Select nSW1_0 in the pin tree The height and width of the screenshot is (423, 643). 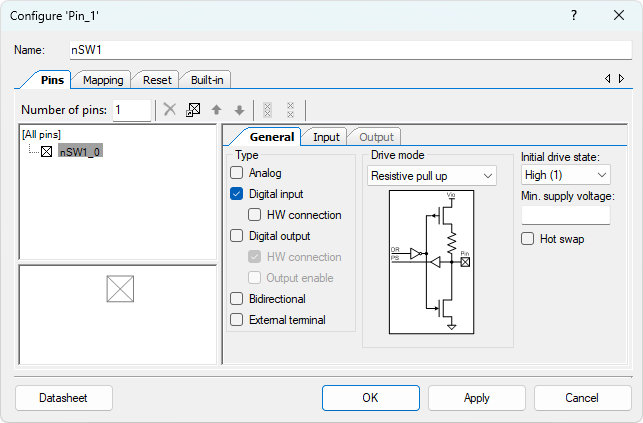(x=79, y=152)
